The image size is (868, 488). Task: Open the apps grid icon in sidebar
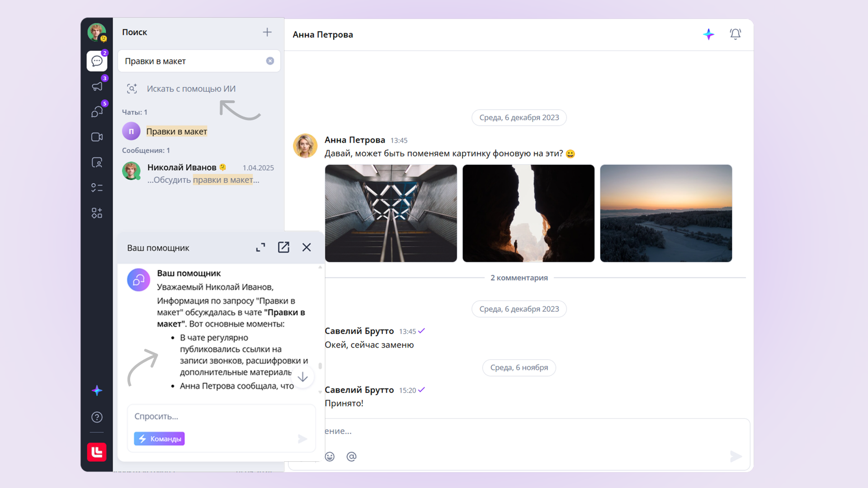(x=97, y=213)
